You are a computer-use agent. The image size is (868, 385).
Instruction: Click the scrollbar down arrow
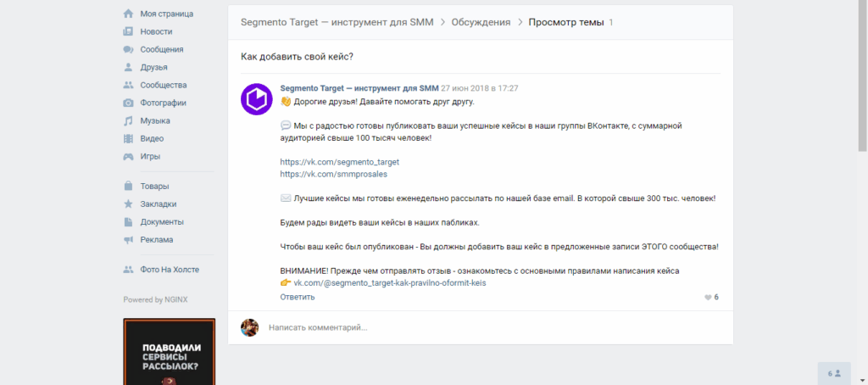tap(862, 380)
